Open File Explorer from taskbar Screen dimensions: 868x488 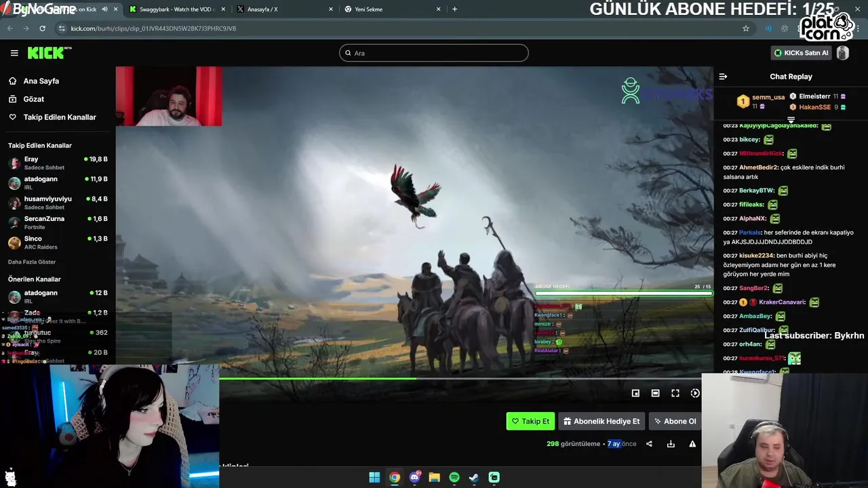click(x=434, y=478)
